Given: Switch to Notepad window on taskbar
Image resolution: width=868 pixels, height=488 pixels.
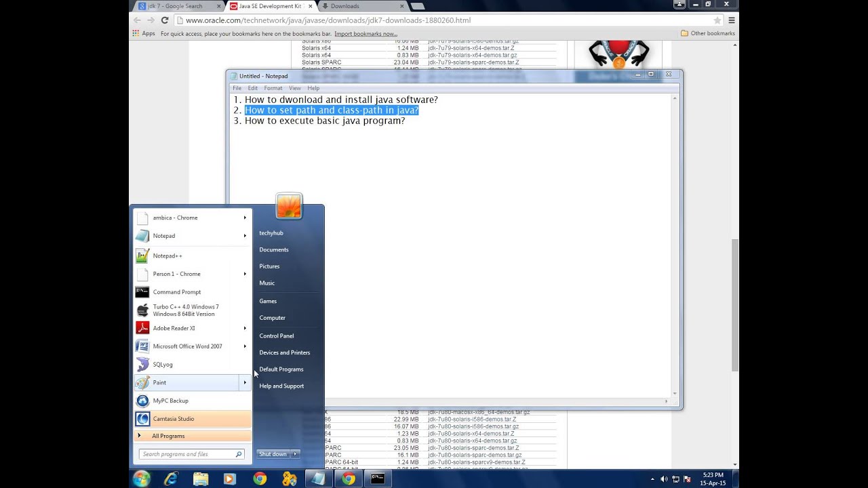Looking at the screenshot, I should tap(318, 479).
